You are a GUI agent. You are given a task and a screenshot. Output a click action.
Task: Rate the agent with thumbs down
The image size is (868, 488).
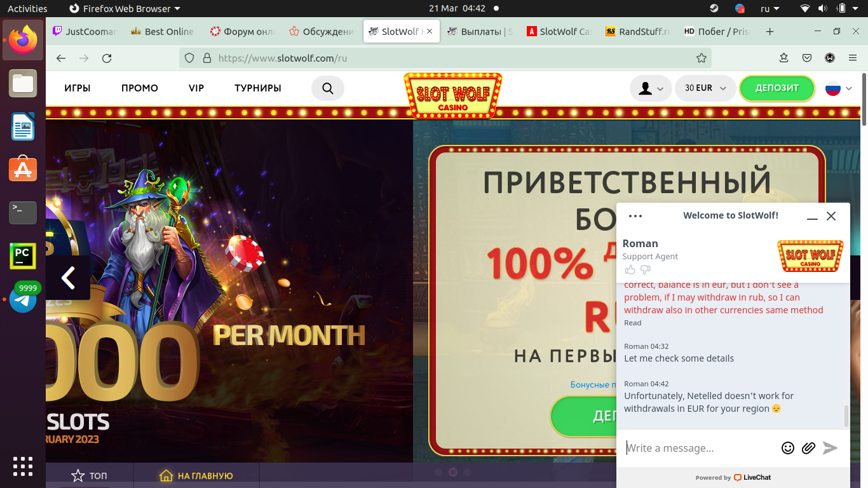coord(646,270)
